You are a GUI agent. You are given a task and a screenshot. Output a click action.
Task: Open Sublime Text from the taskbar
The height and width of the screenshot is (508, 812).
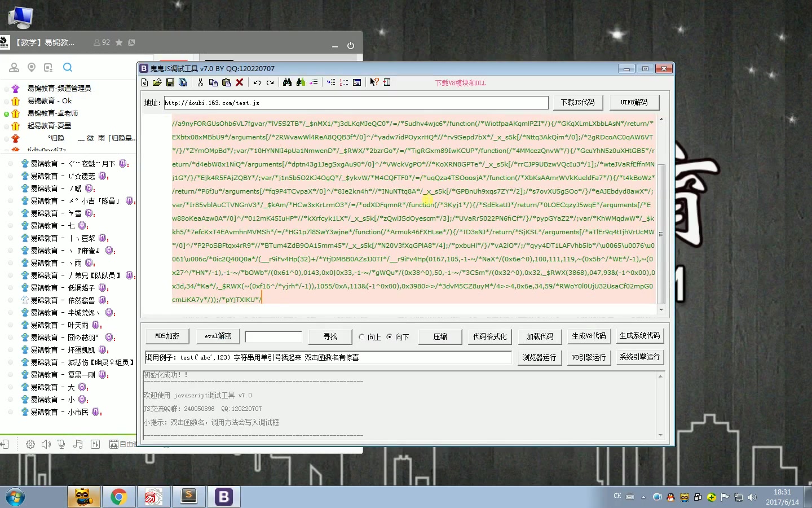click(189, 497)
